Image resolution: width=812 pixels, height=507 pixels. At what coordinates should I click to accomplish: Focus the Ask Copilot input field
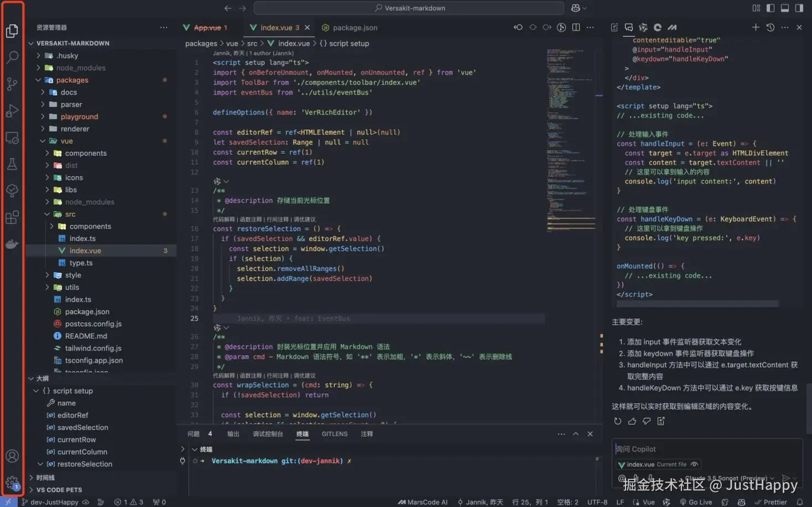coord(707,449)
